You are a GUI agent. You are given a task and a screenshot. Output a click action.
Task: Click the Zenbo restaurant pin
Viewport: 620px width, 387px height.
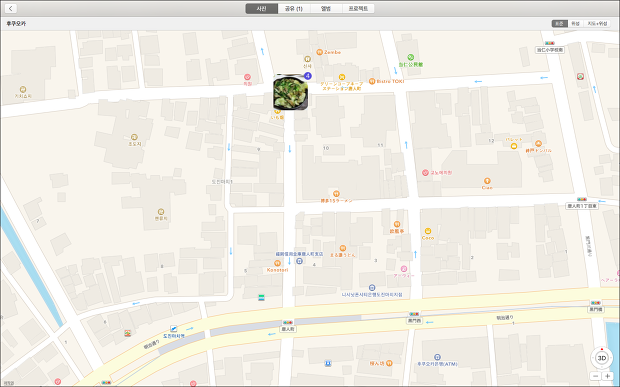319,52
